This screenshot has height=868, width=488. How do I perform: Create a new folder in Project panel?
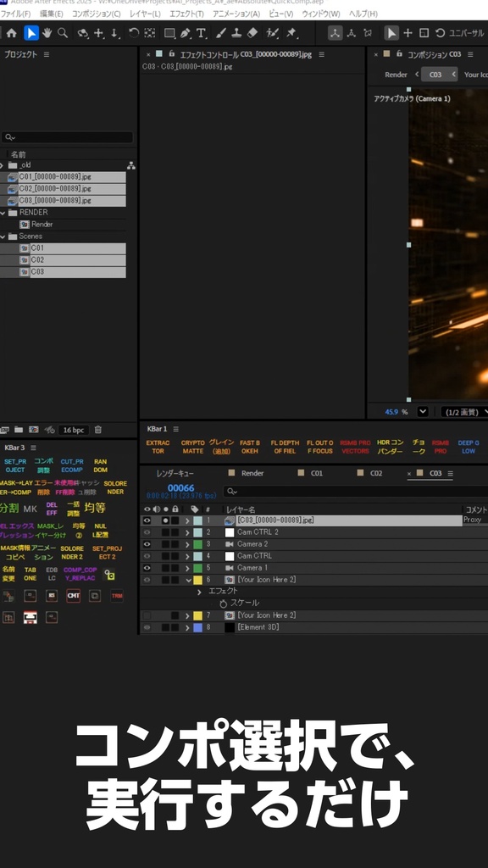pyautogui.click(x=19, y=430)
